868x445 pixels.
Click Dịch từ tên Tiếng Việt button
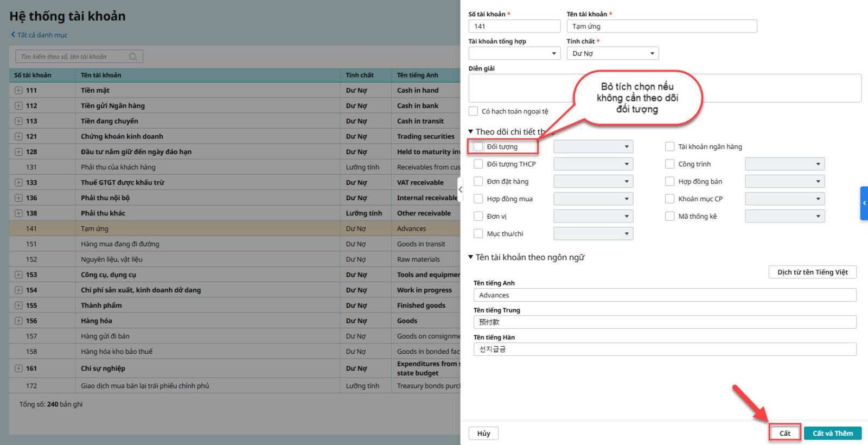[x=812, y=272]
